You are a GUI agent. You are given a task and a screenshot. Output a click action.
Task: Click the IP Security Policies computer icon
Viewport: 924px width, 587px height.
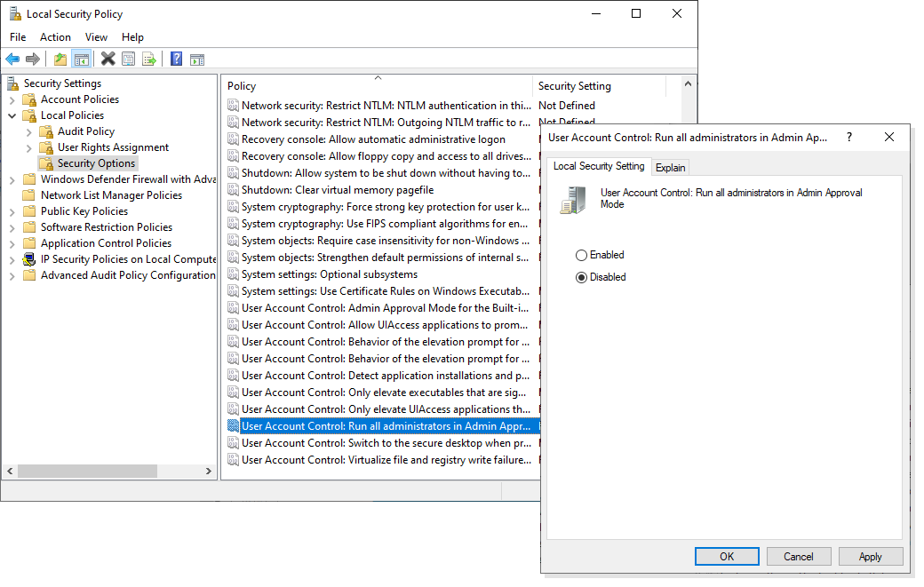pyautogui.click(x=28, y=259)
